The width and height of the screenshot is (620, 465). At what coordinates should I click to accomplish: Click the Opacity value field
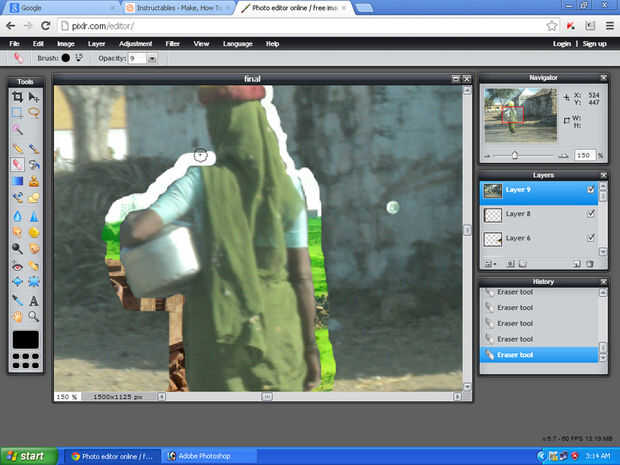(x=137, y=59)
